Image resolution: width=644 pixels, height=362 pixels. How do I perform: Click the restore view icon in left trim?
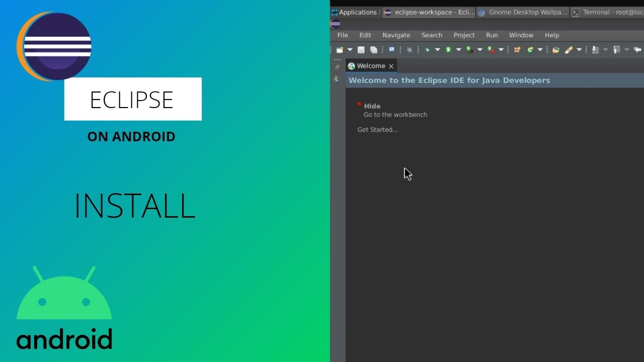click(337, 67)
